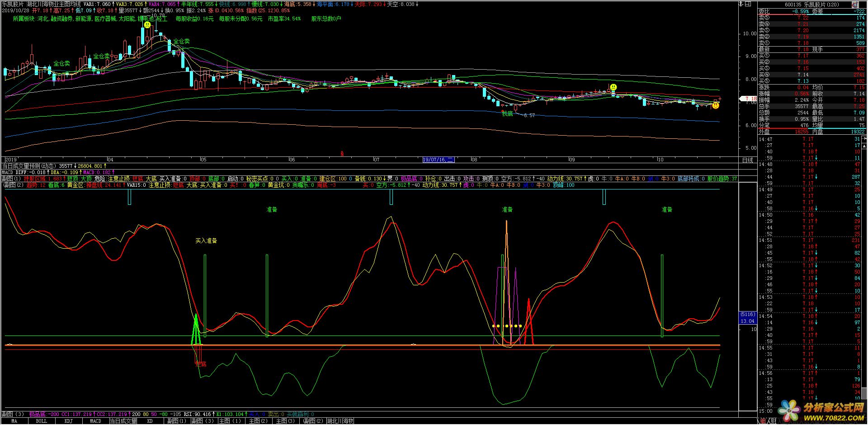Click the red 短底 label in sub-chart
868x425 pixels.
[x=201, y=364]
